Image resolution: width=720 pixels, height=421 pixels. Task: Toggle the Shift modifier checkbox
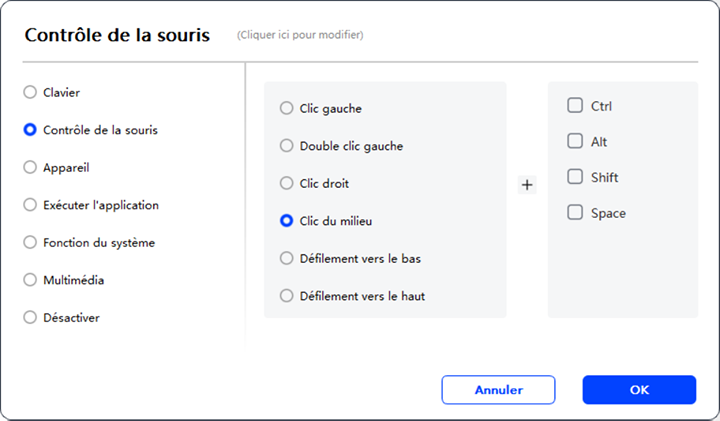575,177
